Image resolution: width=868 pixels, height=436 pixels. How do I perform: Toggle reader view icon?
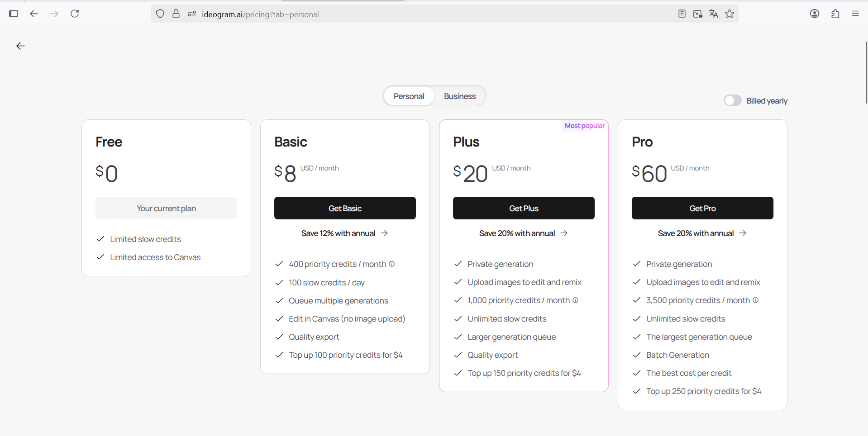click(682, 14)
